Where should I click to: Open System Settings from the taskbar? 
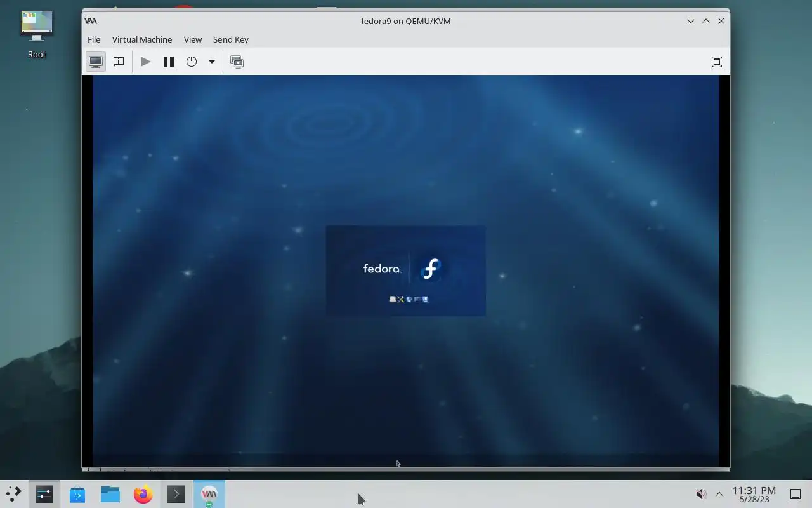tap(44, 493)
